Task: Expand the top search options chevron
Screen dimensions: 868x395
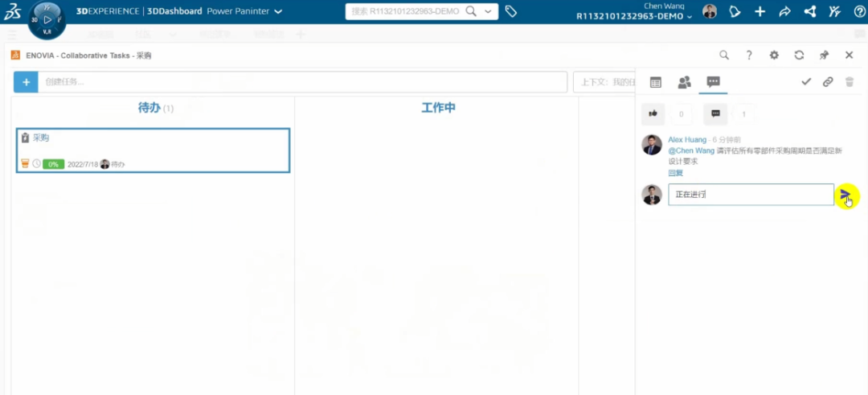Action: pyautogui.click(x=488, y=11)
